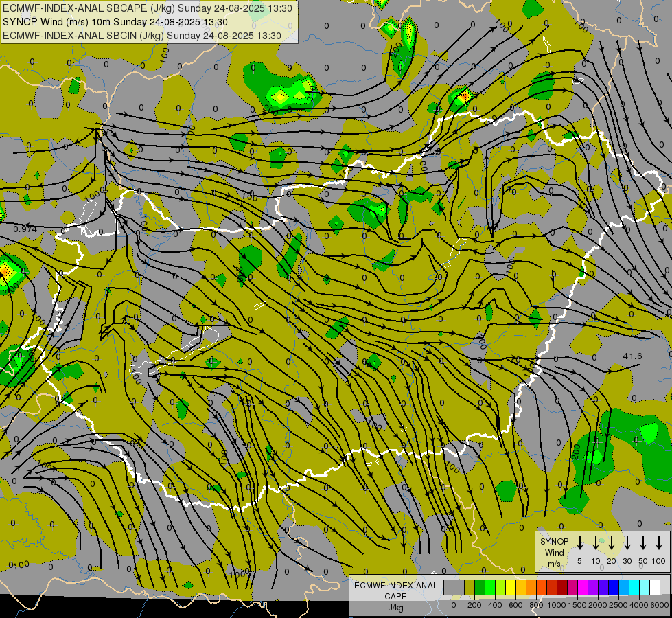Click the 200 tick label in CAPE legend
This screenshot has width=672, height=618.
474,605
